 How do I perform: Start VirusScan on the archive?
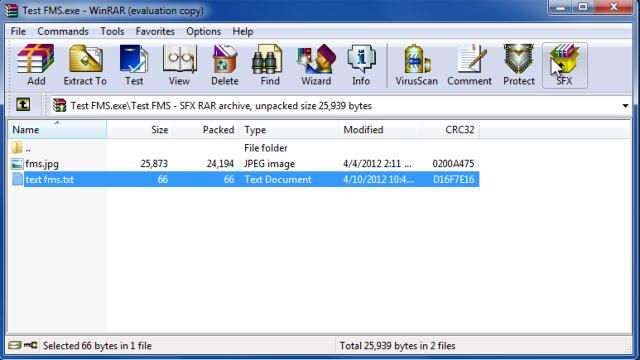(416, 65)
